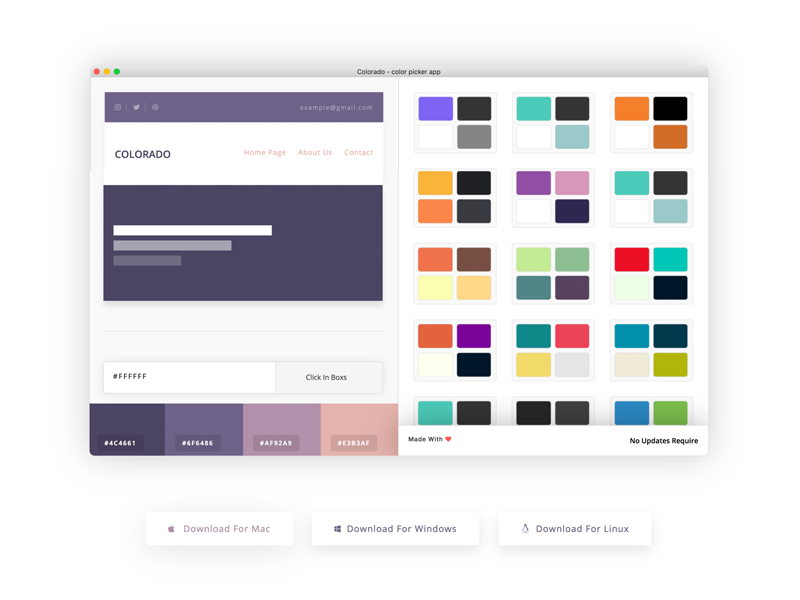The image size is (800, 600).
Task: Select the #AF92A9 palette color block
Action: coord(282,430)
